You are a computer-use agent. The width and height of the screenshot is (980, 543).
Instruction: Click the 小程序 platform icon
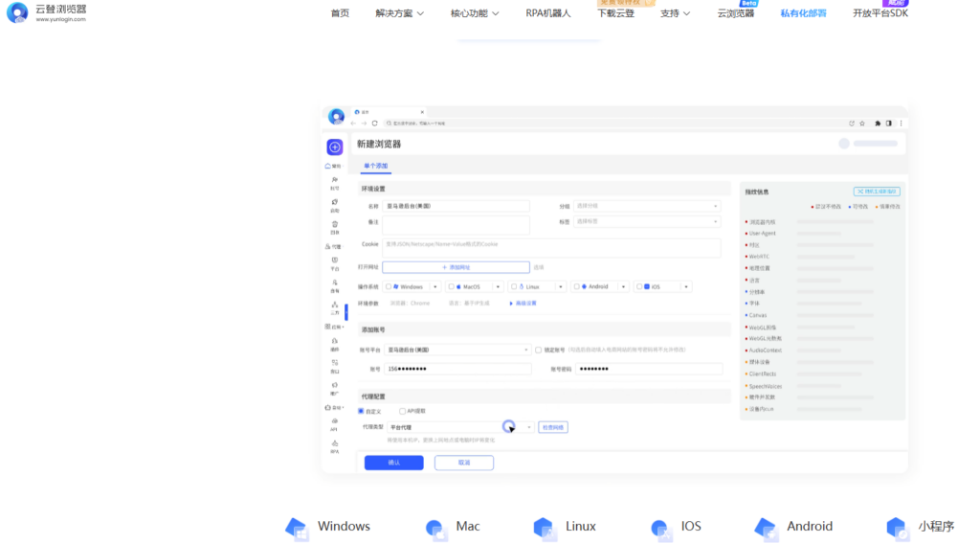pos(896,527)
